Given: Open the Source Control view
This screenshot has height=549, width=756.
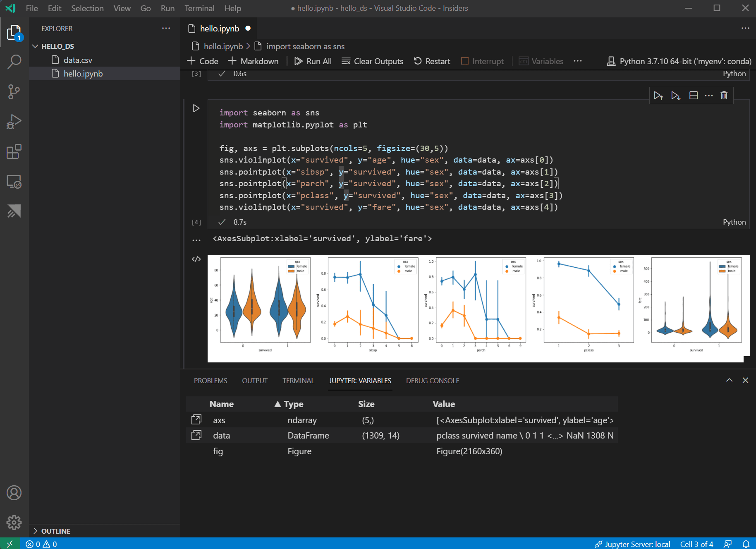Looking at the screenshot, I should pos(14,92).
